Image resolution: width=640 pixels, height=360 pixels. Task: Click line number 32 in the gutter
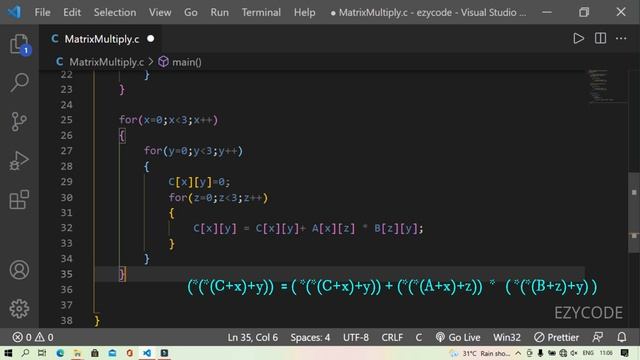pos(66,228)
